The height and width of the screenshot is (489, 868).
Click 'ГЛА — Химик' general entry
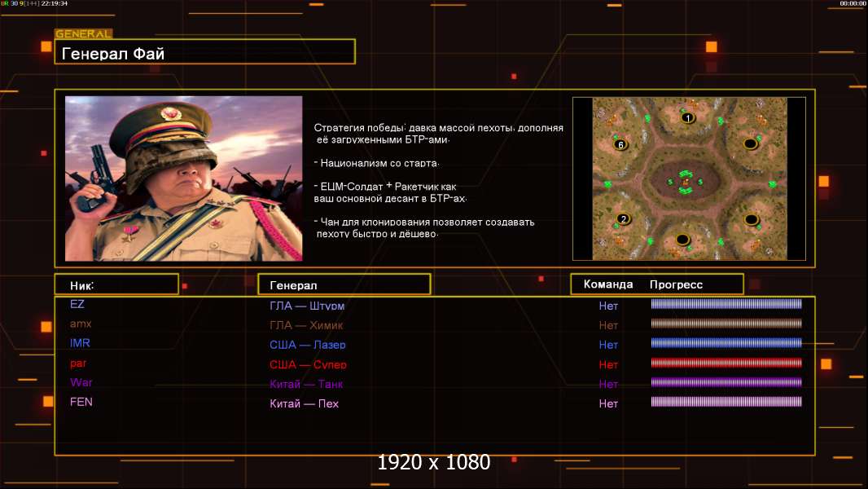coord(306,325)
